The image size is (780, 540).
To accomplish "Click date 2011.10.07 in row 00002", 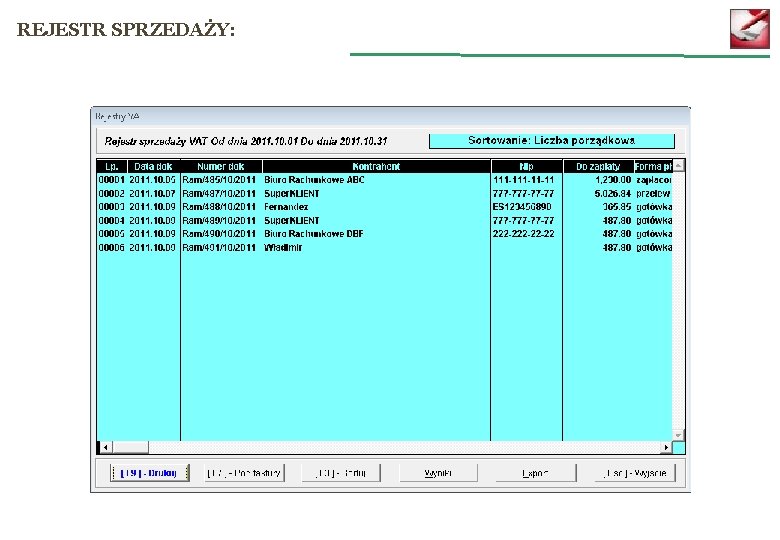I will pos(152,193).
